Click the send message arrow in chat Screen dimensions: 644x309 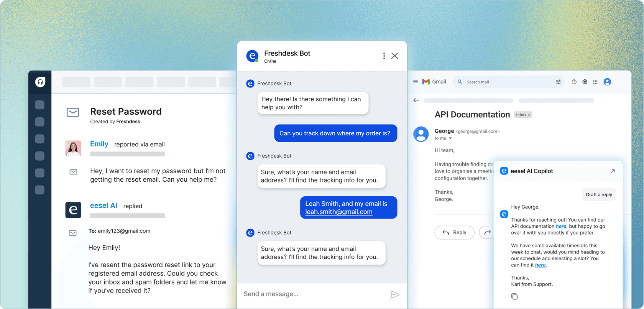(395, 294)
